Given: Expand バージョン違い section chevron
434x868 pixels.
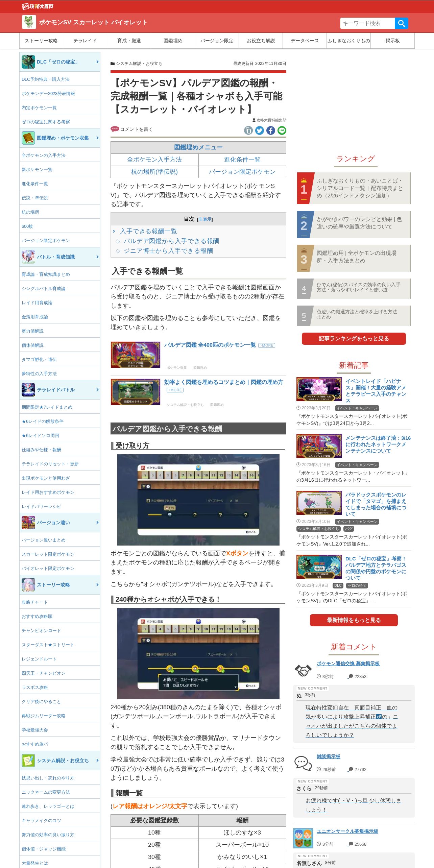Looking at the screenshot, I should [x=97, y=523].
